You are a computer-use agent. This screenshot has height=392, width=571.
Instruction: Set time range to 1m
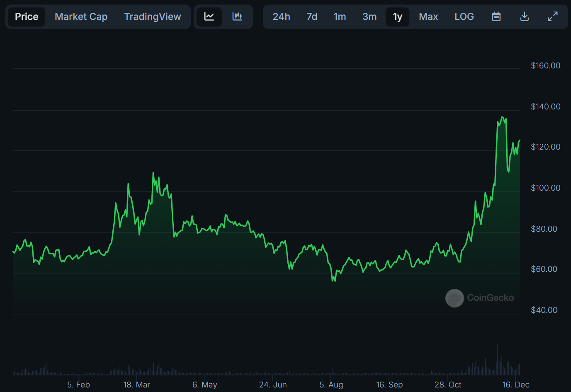(x=340, y=17)
